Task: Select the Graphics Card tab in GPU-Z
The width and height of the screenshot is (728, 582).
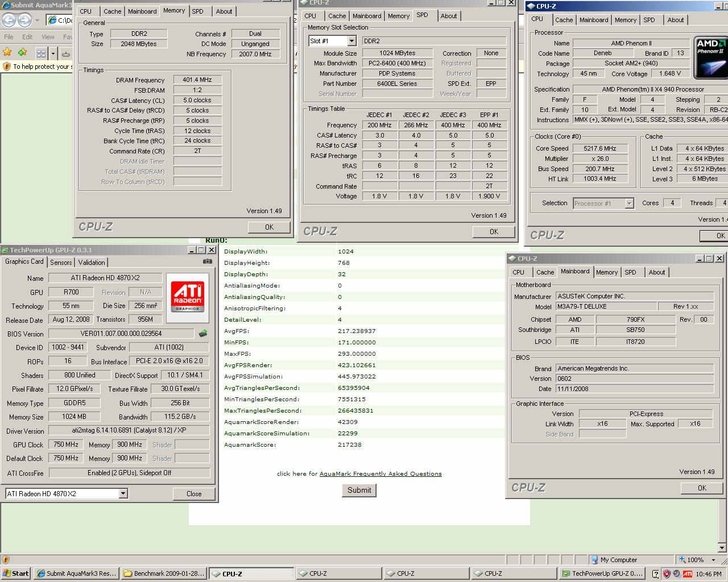Action: [24, 261]
